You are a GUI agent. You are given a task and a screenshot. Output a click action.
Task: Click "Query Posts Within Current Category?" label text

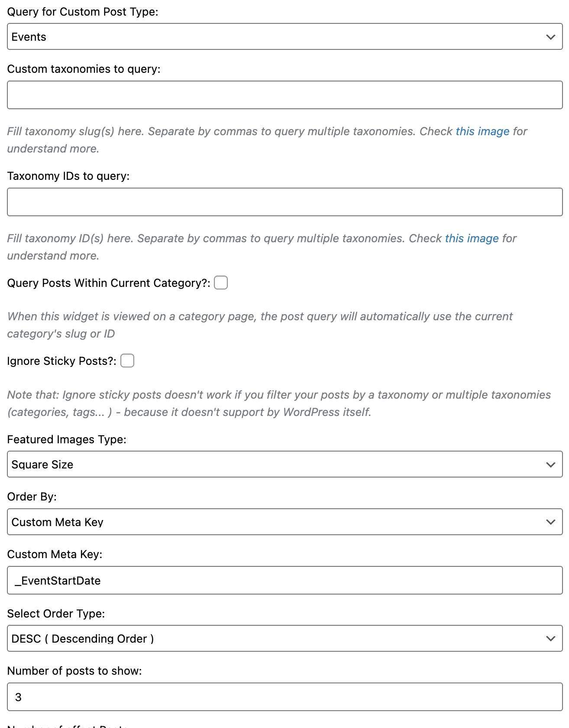point(108,283)
